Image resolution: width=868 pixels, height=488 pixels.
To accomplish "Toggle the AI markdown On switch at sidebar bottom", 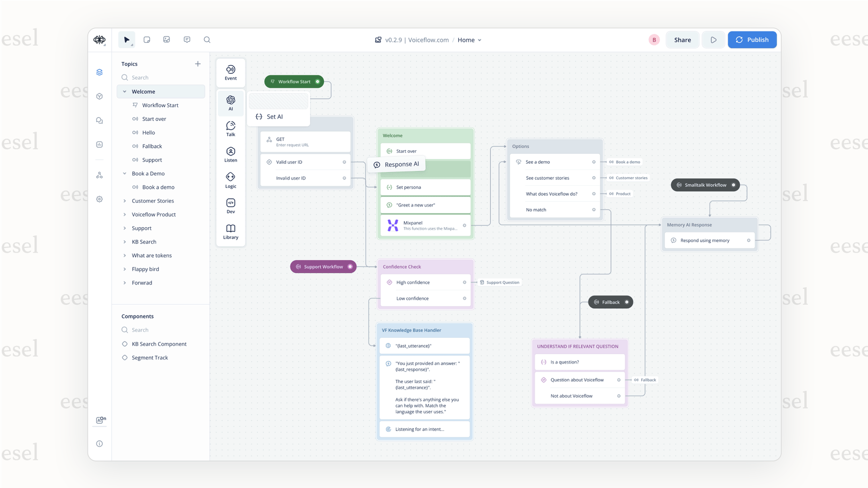I will [100, 420].
